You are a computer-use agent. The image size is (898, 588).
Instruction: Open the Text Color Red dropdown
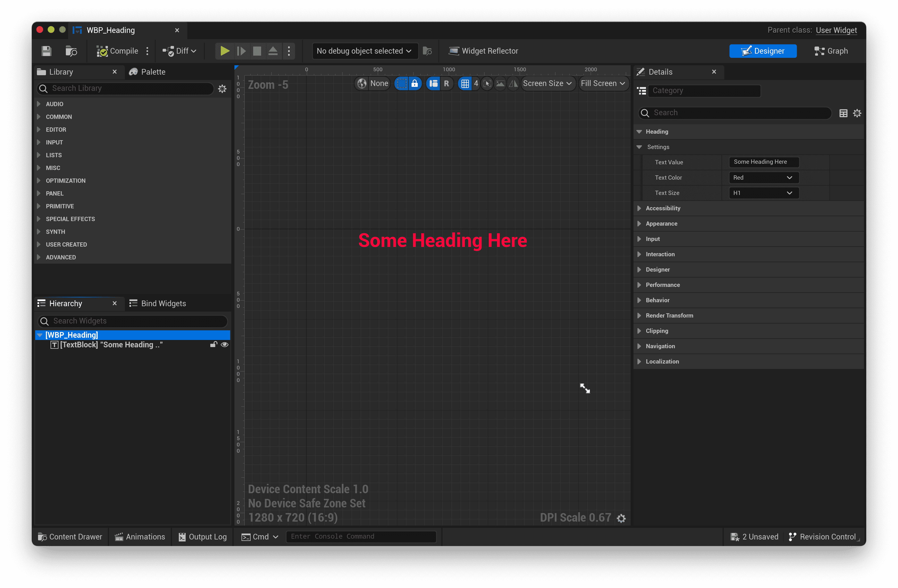coord(763,178)
